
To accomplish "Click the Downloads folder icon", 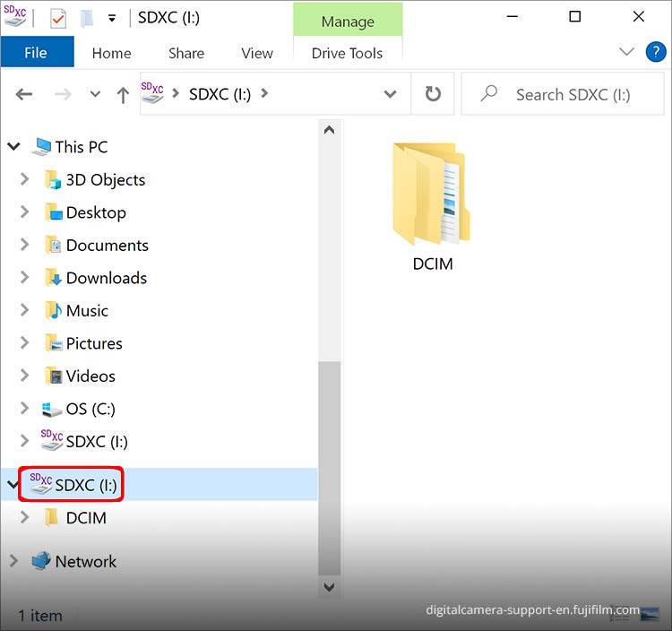I will point(53,278).
